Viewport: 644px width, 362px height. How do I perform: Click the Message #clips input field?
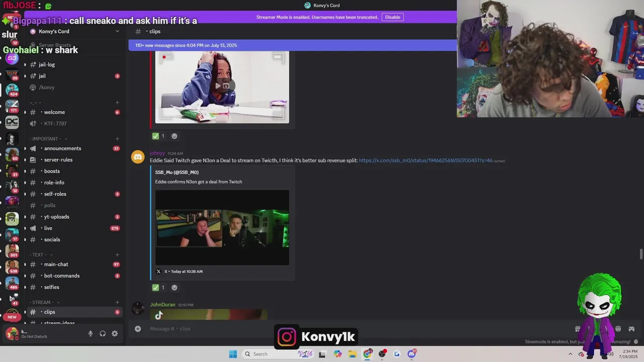point(352,329)
